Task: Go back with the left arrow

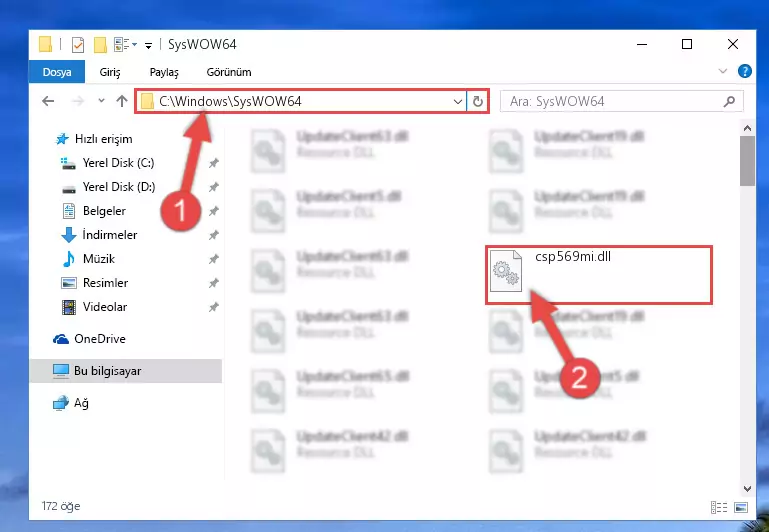Action: 48,101
